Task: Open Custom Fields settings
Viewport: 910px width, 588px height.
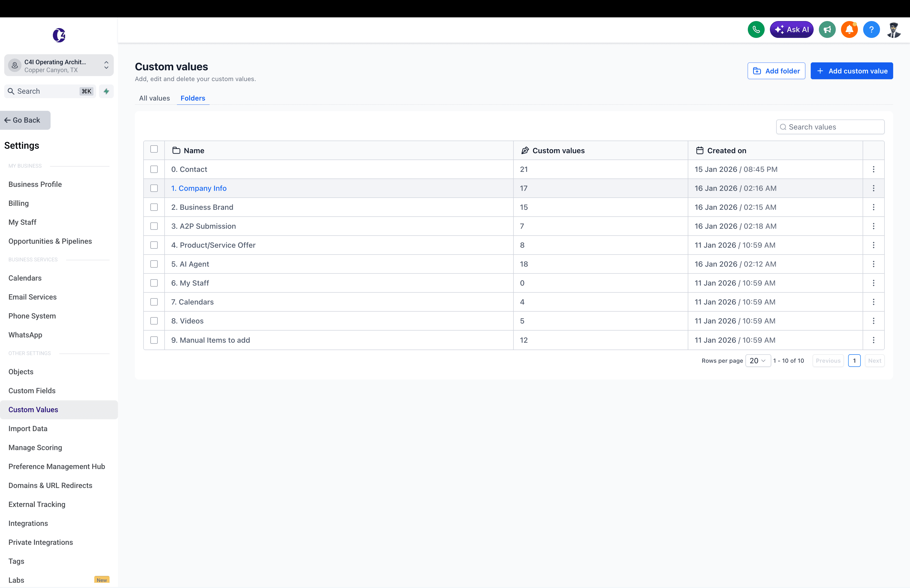Action: (x=32, y=391)
